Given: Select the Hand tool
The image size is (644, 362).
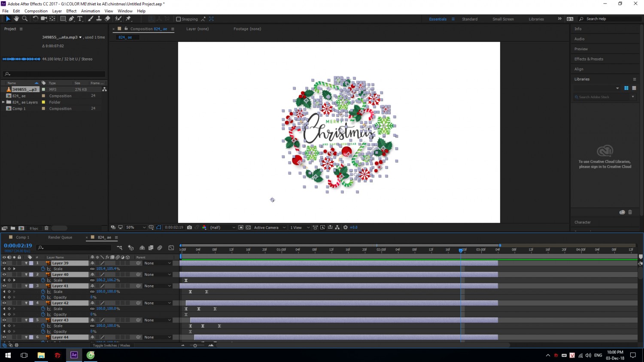Looking at the screenshot, I should point(16,19).
